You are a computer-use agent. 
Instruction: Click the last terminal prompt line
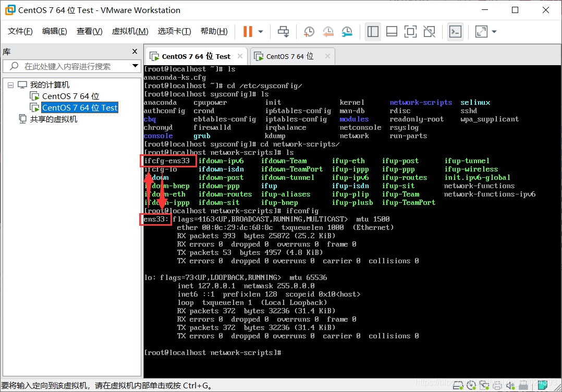click(x=213, y=352)
